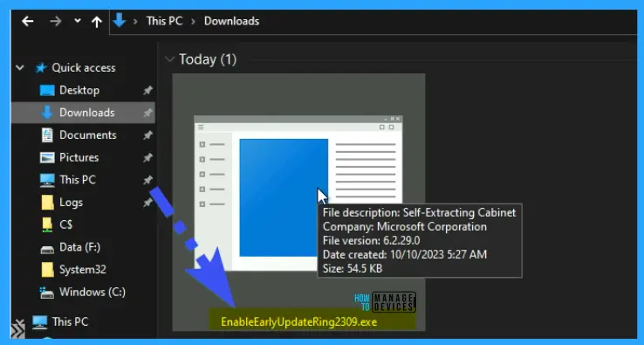Open pinned This PC under Quick access

pyautogui.click(x=77, y=180)
